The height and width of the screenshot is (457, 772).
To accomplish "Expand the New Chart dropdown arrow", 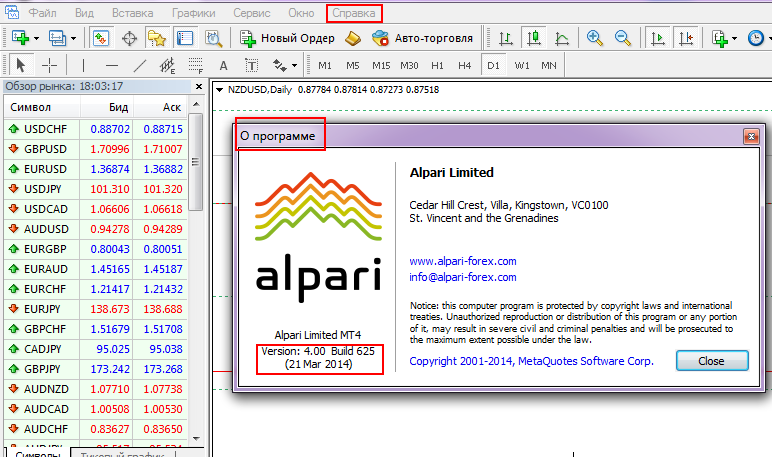I will (x=36, y=38).
